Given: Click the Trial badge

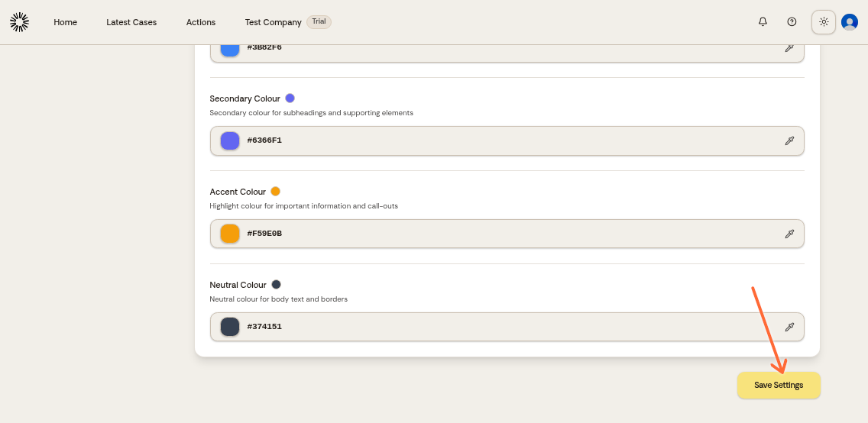Looking at the screenshot, I should pos(319,21).
